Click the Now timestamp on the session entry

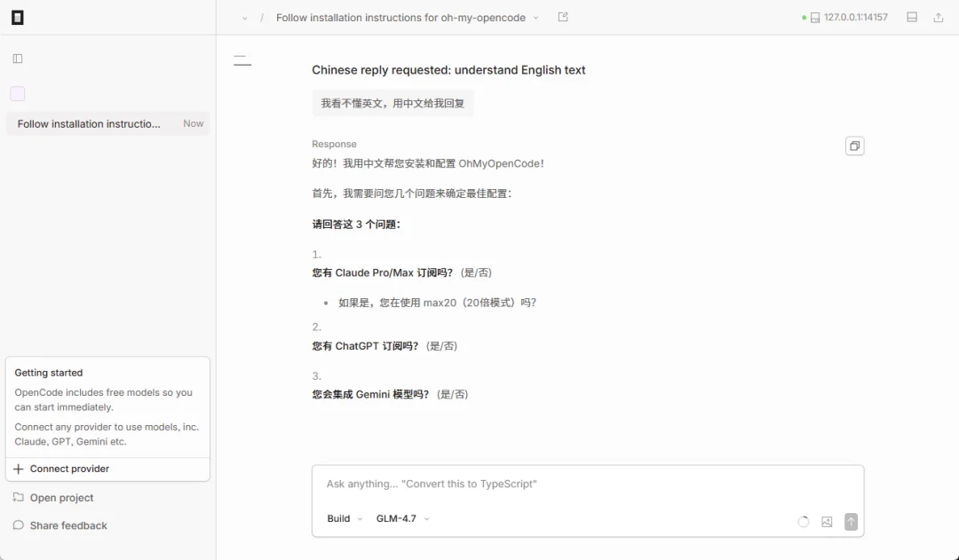[193, 123]
